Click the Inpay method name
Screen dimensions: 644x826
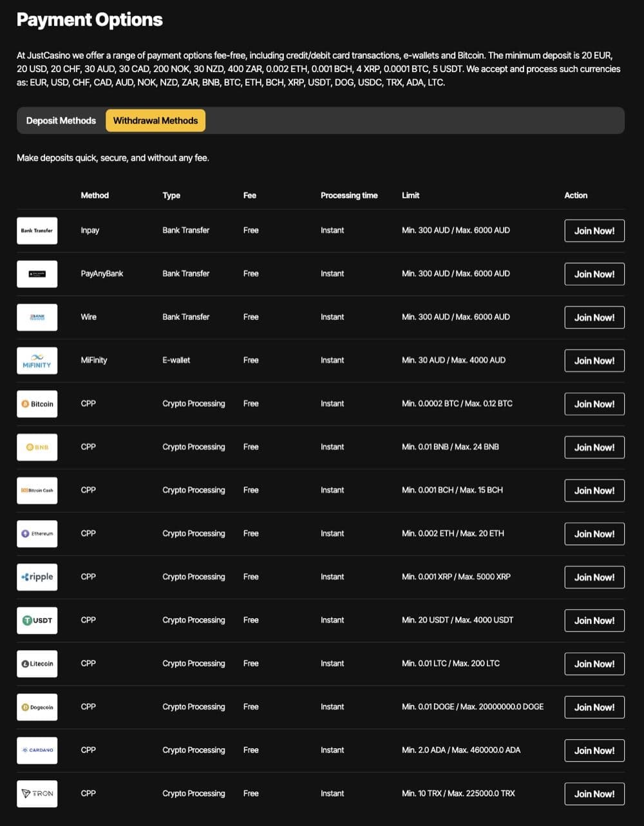(x=90, y=230)
